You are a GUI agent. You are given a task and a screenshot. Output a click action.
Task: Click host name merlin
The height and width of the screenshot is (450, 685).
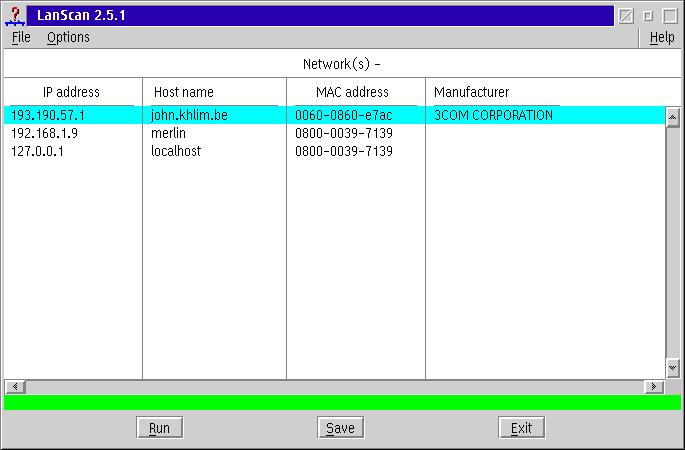(x=168, y=133)
